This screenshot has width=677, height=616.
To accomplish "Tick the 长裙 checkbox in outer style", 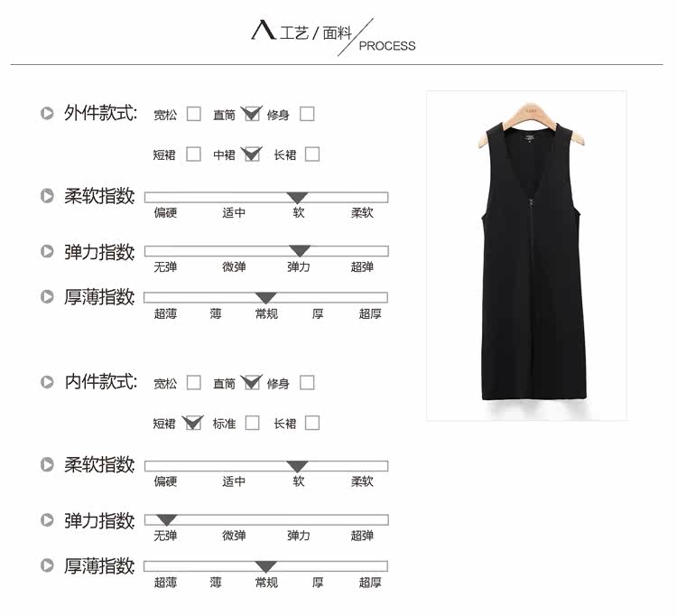I will point(312,154).
